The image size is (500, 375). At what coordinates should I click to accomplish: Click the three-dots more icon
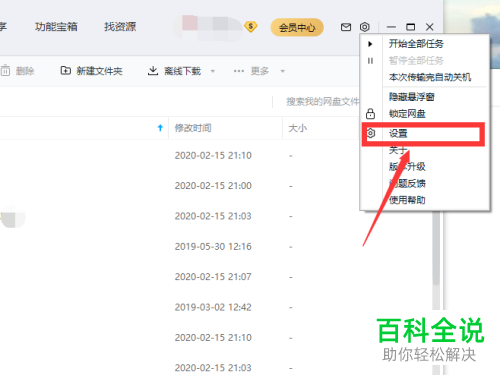(239, 71)
